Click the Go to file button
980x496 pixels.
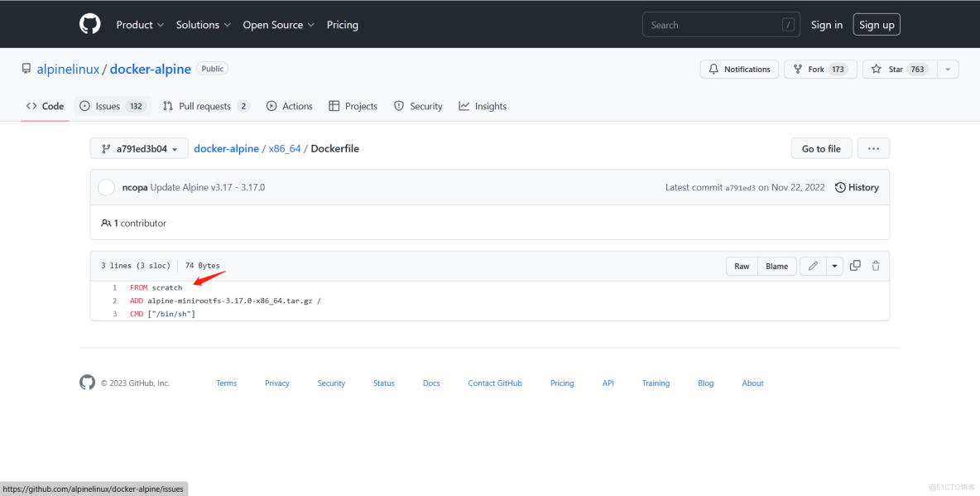(821, 149)
